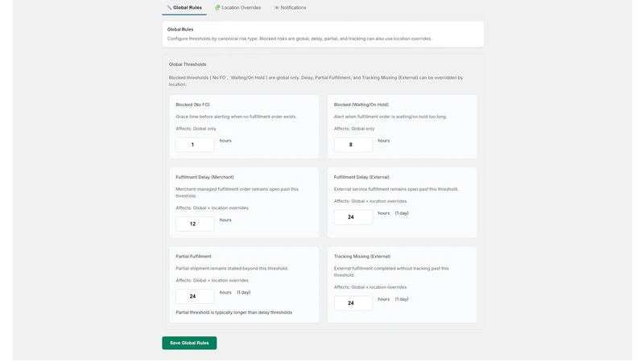The width and height of the screenshot is (644, 362).
Task: Click "External fulfillment completed without tracking" description
Action: tap(391, 272)
